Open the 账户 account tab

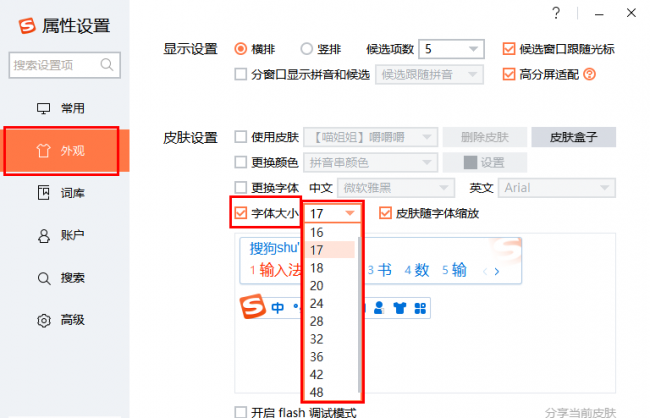tap(65, 235)
